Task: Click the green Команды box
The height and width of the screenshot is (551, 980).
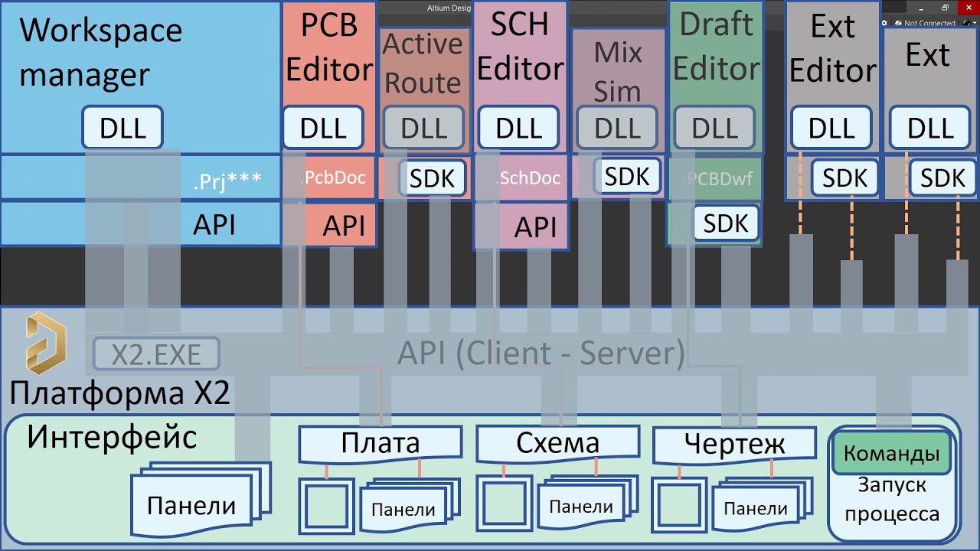Action: tap(892, 453)
